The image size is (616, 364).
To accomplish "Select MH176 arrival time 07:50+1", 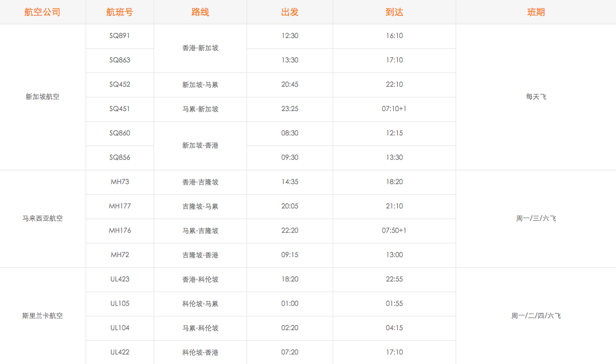I will coord(394,230).
